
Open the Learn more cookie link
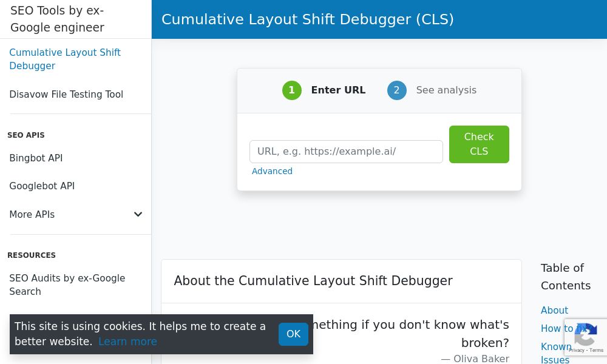pos(127,342)
